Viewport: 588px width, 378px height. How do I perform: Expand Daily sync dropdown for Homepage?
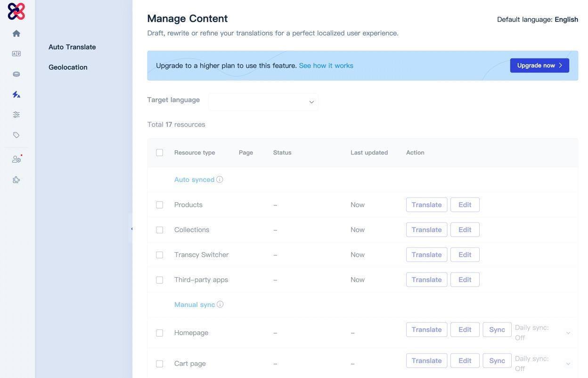point(568,333)
